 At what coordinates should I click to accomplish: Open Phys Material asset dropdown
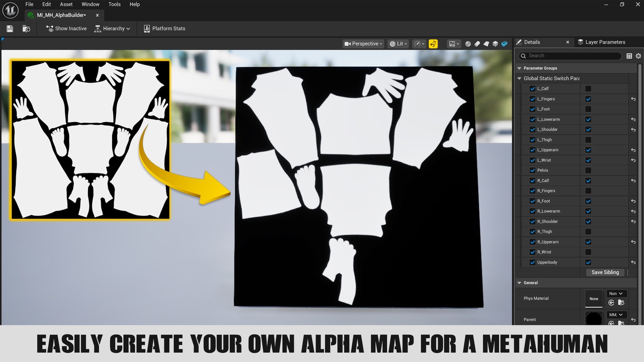click(x=616, y=294)
